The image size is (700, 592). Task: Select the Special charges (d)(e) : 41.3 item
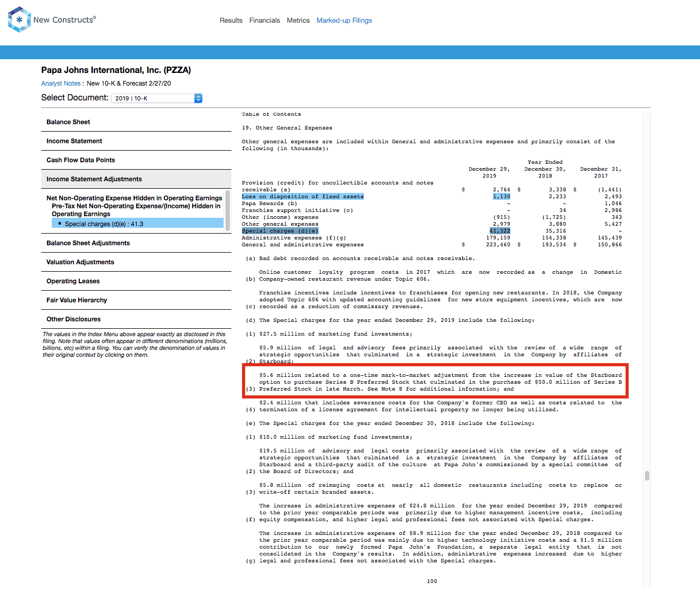137,224
